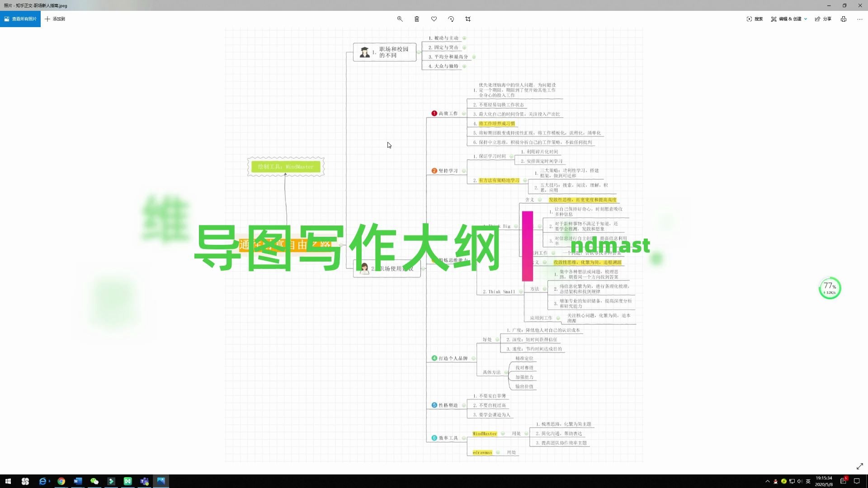Click the search/zoom icon in toolbar
Image resolution: width=868 pixels, height=488 pixels.
click(400, 19)
